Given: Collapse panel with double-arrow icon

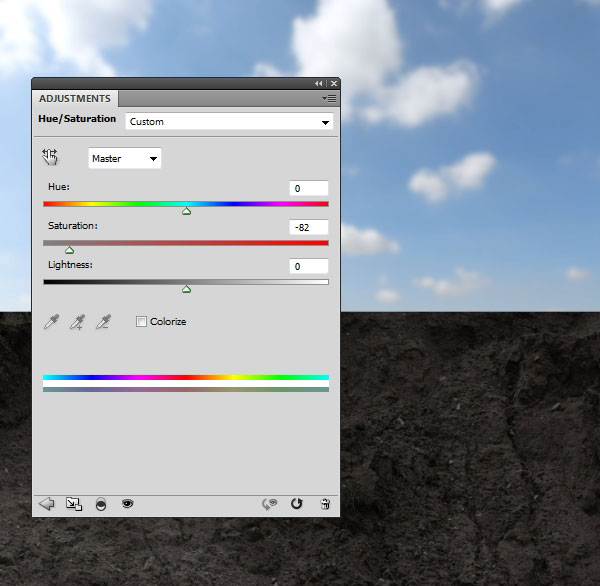Looking at the screenshot, I should (318, 83).
